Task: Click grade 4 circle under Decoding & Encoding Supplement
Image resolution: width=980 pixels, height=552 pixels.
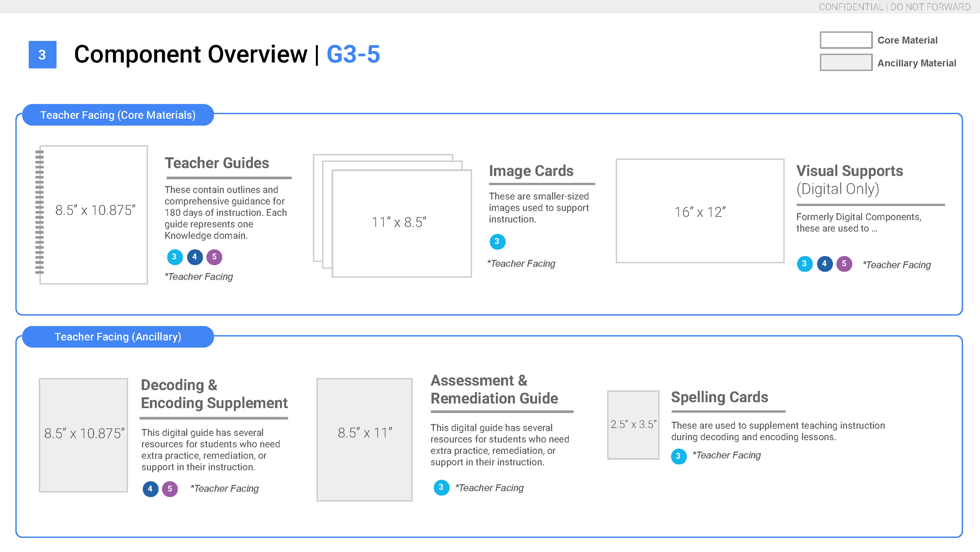Action: point(151,489)
